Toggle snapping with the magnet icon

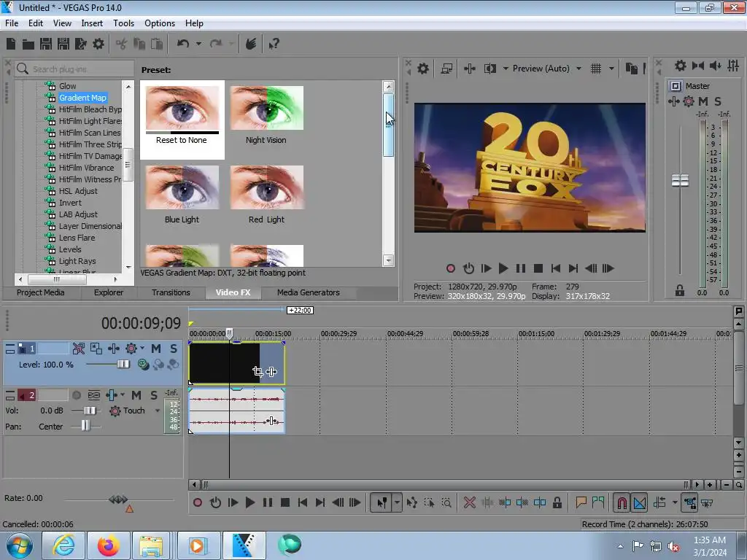622,502
